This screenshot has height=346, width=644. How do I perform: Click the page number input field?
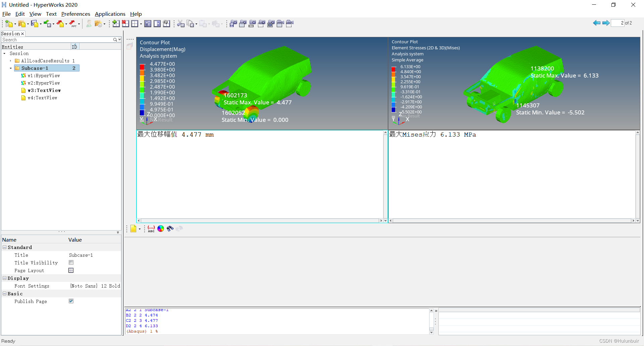[x=618, y=23]
